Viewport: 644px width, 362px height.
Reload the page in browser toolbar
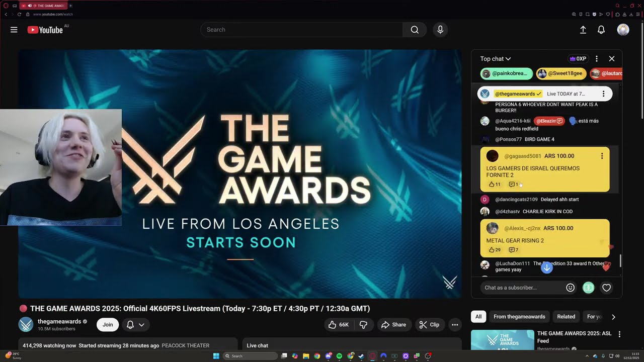coord(19,14)
